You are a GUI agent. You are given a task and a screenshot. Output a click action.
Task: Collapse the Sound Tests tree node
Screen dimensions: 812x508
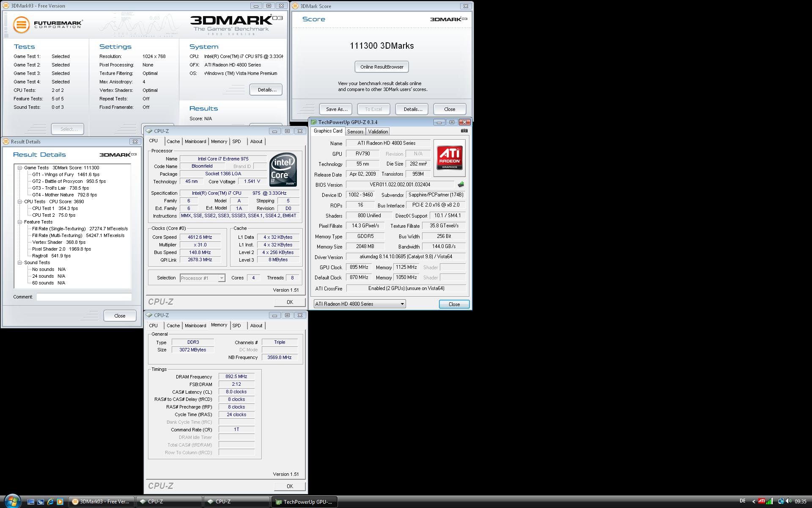tap(19, 262)
